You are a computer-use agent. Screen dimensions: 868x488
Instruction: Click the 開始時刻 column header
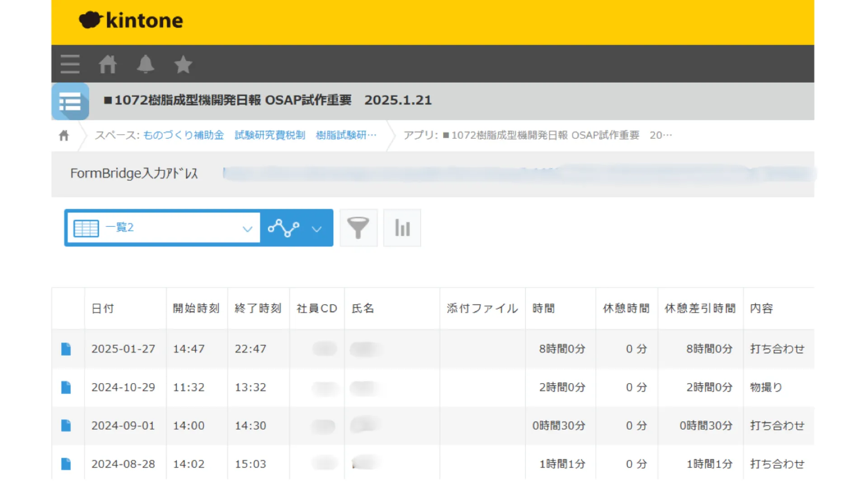tap(196, 309)
